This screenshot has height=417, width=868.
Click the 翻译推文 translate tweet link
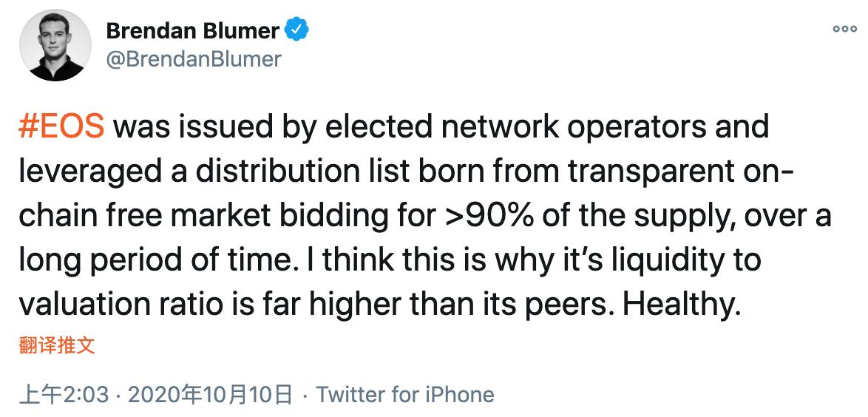pyautogui.click(x=57, y=345)
